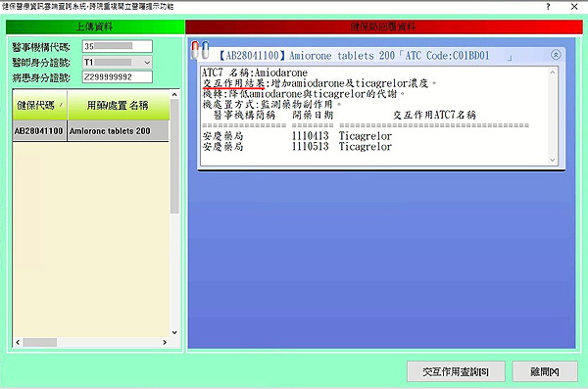The width and height of the screenshot is (588, 389).
Task: Click the 病患身分證號 input field
Action: click(118, 76)
